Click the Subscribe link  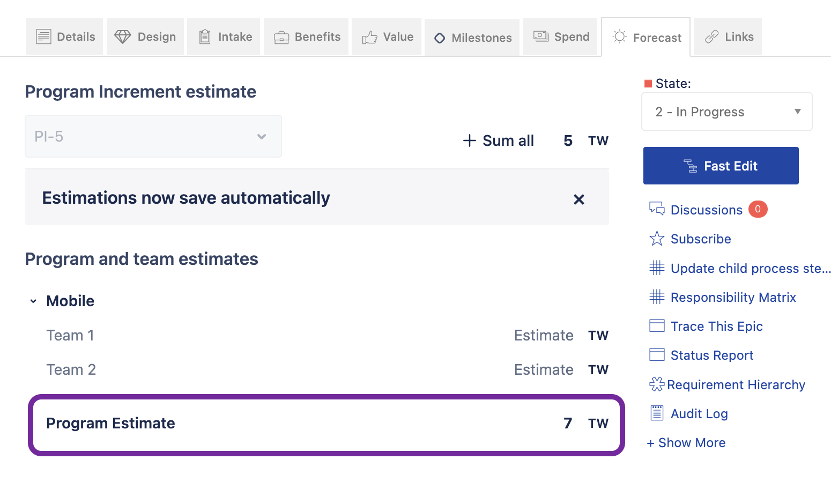[701, 239]
